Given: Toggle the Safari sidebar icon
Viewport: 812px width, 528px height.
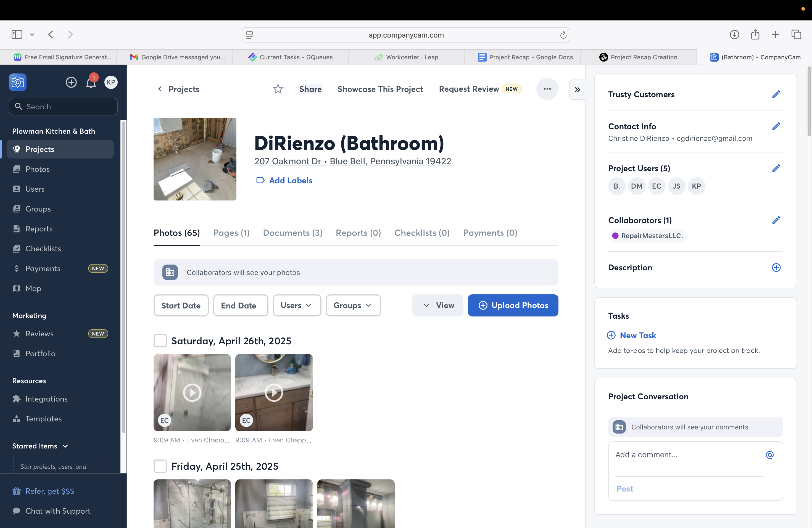Looking at the screenshot, I should pyautogui.click(x=17, y=35).
